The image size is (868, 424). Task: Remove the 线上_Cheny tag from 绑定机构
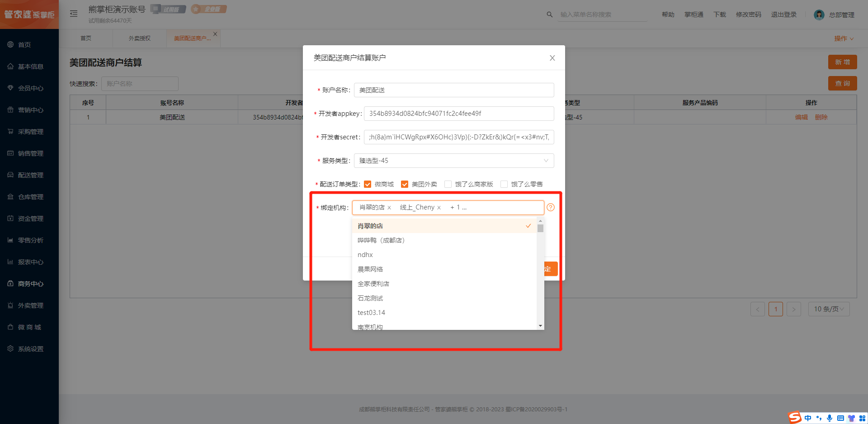pos(439,208)
